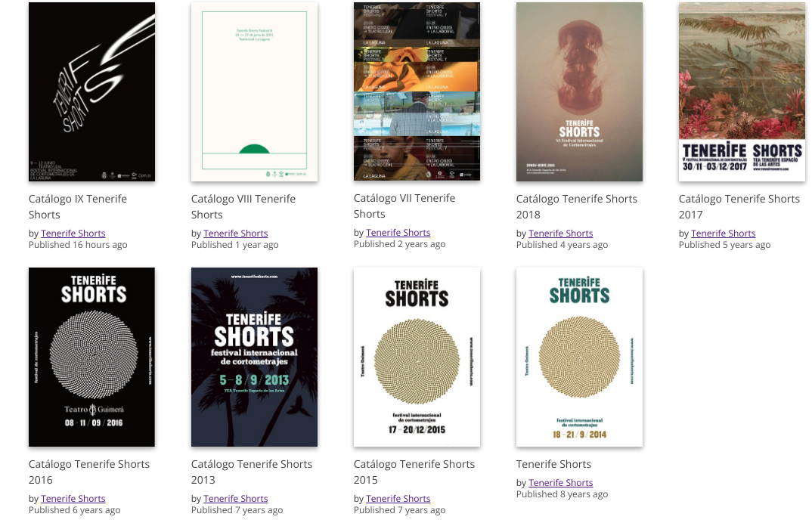
Task: Open the 2018 catalog cover thumbnail
Action: click(x=579, y=91)
